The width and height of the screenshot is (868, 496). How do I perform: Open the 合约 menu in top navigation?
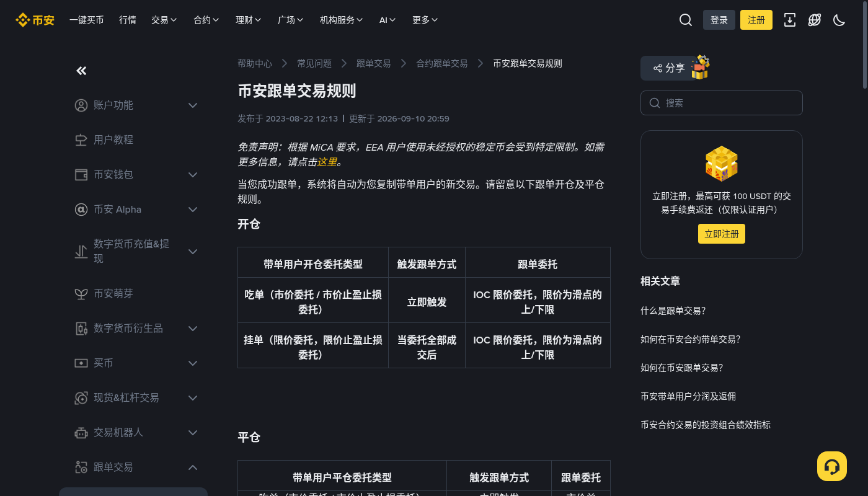[206, 20]
